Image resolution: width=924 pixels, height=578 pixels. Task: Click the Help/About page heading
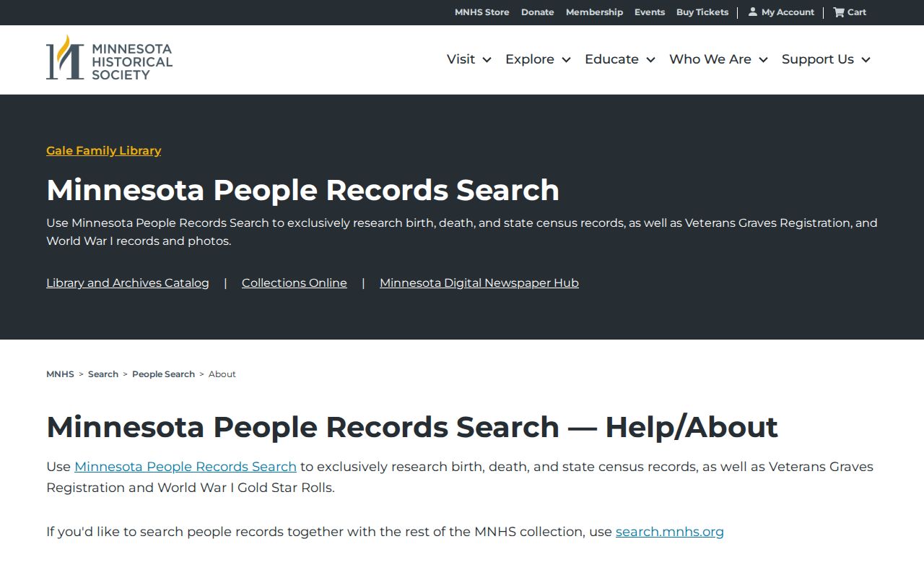click(412, 427)
